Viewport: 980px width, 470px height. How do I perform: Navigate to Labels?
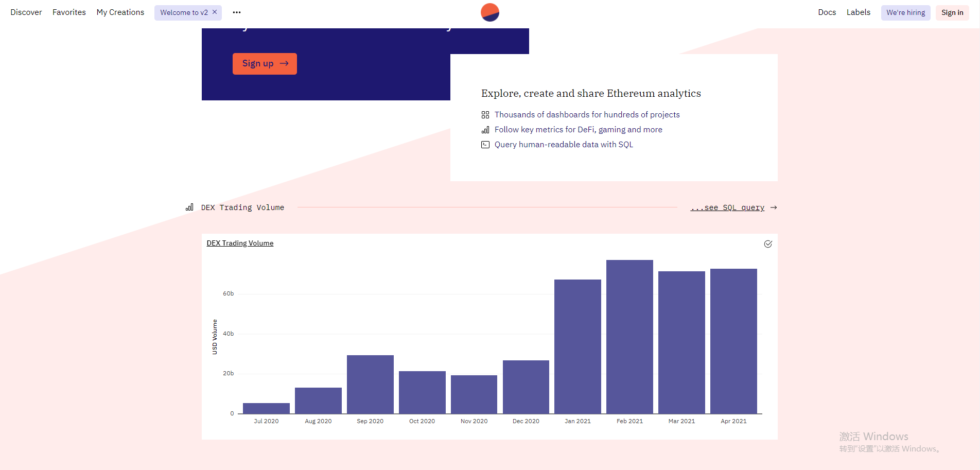[858, 12]
